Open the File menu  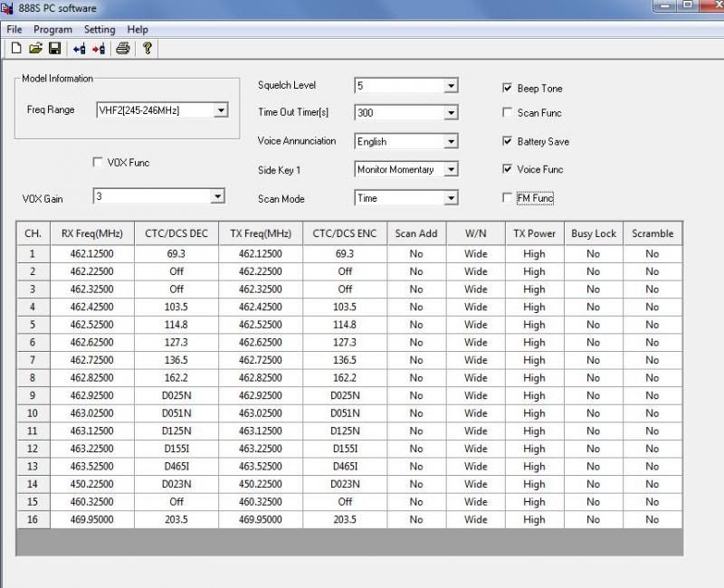pos(14,30)
